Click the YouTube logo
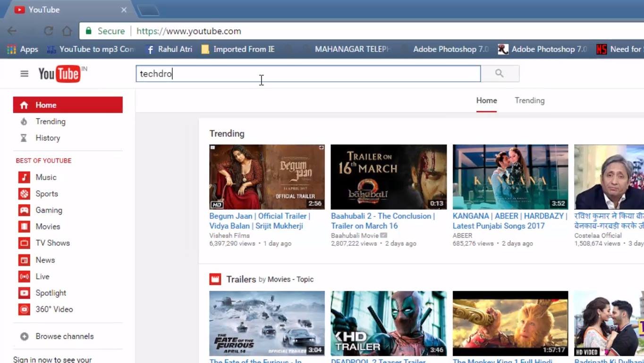 pos(59,74)
